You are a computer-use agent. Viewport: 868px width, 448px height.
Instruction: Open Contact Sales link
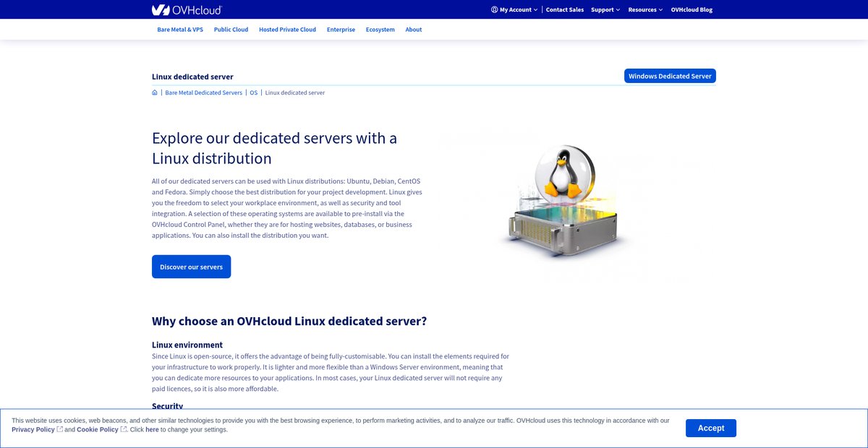(565, 9)
